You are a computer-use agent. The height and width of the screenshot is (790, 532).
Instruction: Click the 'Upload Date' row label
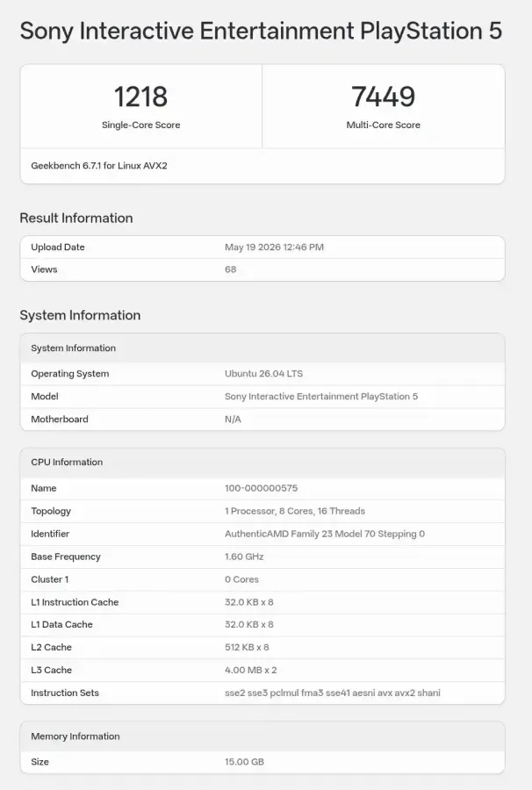click(x=58, y=248)
